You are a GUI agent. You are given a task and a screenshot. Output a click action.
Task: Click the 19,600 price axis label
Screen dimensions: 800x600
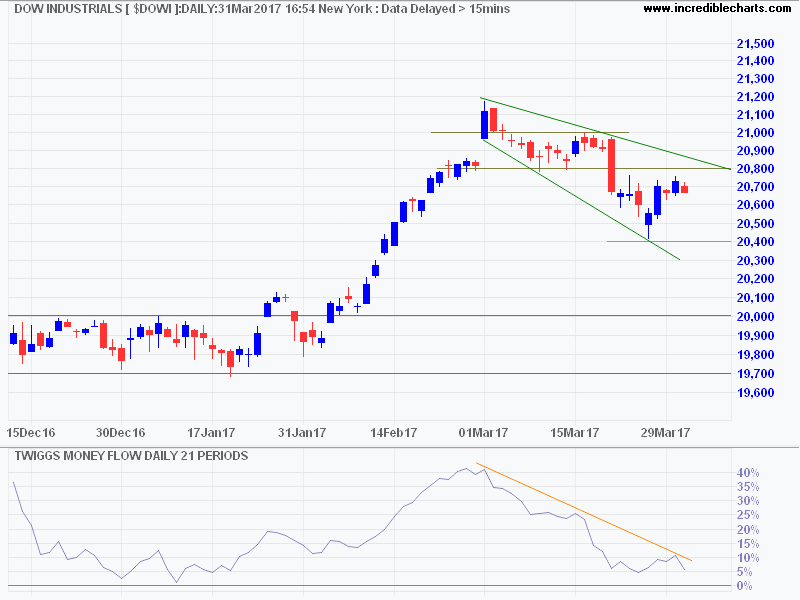pos(756,392)
